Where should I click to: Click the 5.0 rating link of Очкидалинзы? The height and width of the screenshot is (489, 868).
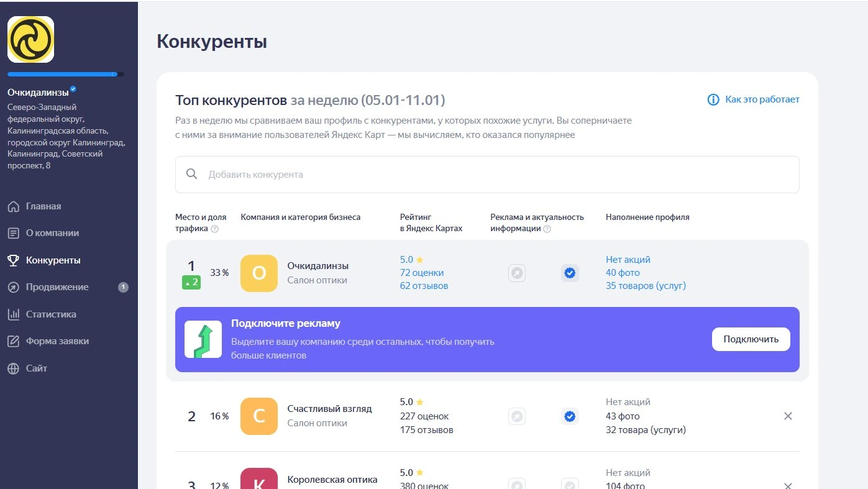406,260
